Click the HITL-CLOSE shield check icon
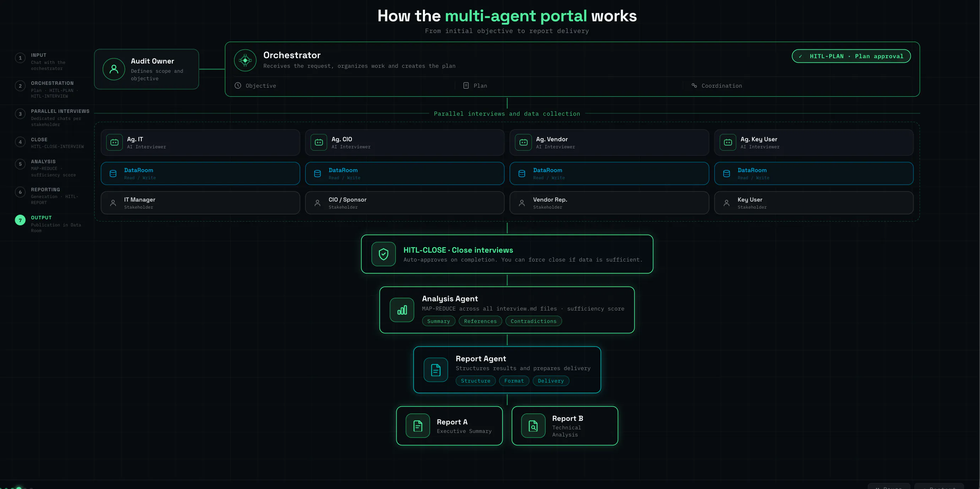980x489 pixels. pos(383,254)
